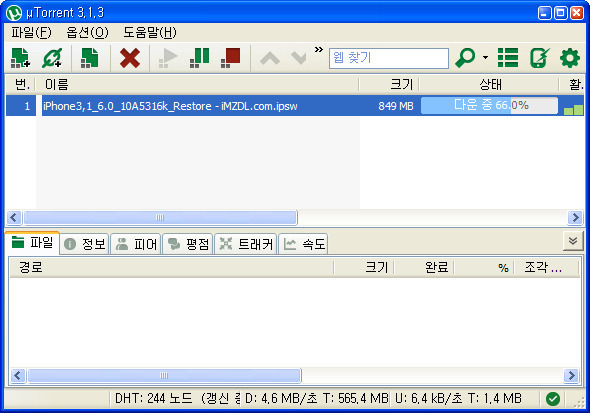Switch to the 속도 tab
Image resolution: width=590 pixels, height=413 pixels.
(x=304, y=244)
